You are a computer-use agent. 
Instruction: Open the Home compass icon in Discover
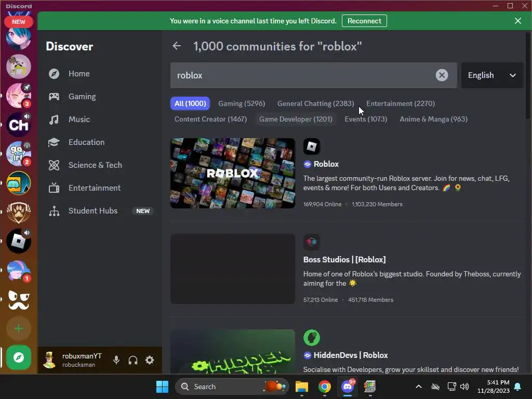tap(54, 74)
